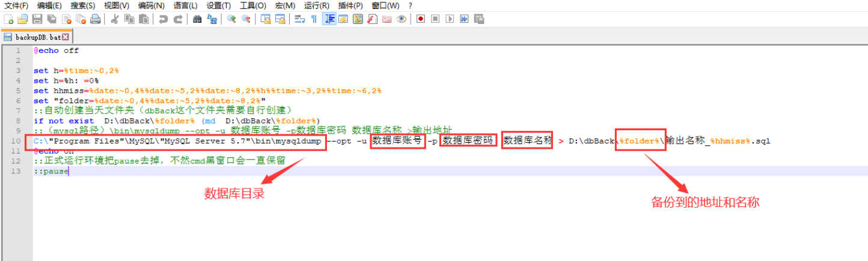This screenshot has width=868, height=261.
Task: Cut selection with the scissors icon
Action: [x=115, y=19]
